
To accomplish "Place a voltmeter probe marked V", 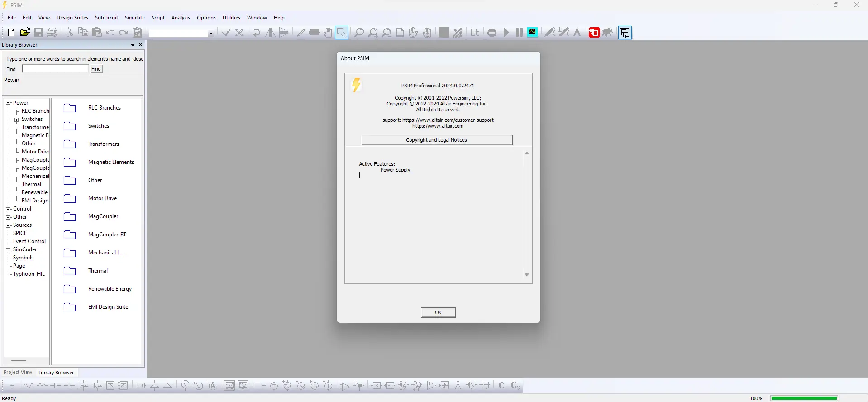I will coord(185,386).
